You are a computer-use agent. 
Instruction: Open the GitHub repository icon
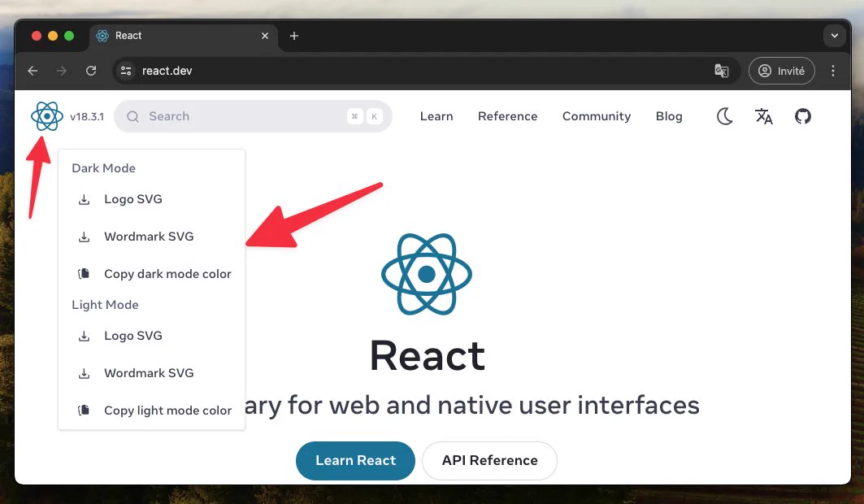click(803, 116)
